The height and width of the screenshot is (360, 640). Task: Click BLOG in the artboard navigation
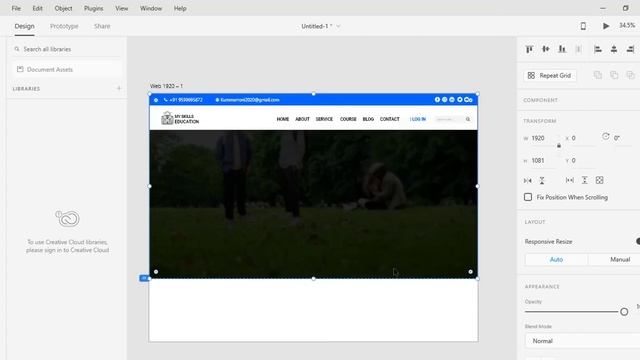368,119
